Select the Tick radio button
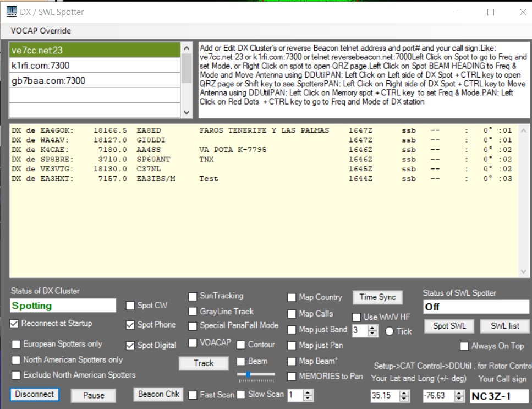The image size is (532, 409). (x=390, y=331)
